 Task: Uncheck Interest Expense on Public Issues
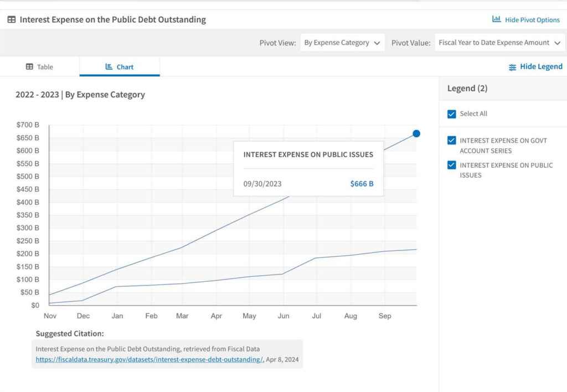point(451,165)
